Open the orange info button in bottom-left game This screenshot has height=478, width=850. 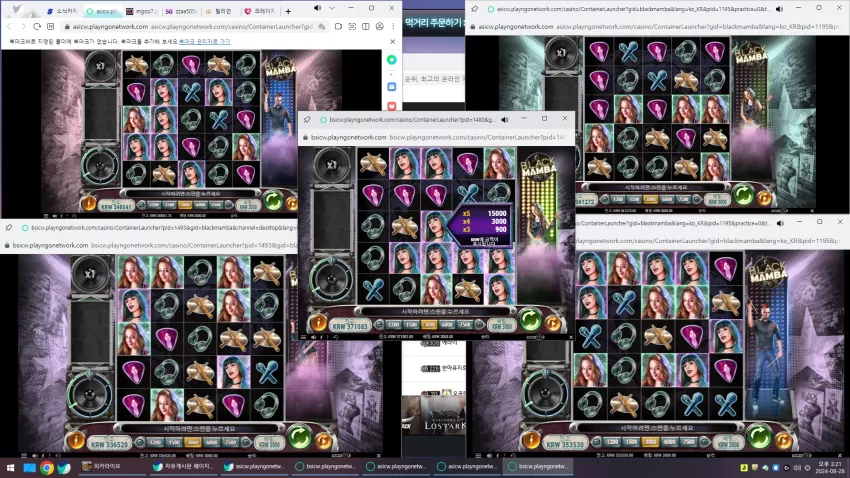click(76, 440)
